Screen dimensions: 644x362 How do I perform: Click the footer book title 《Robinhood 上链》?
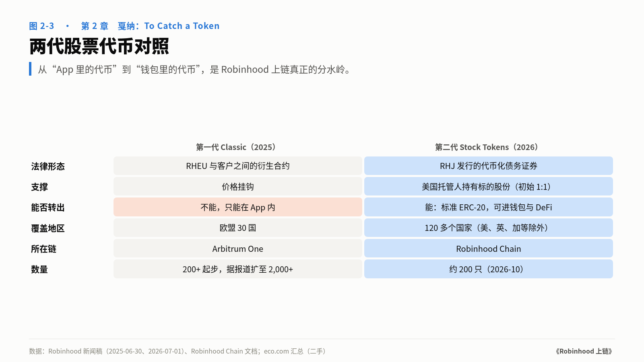coord(584,351)
